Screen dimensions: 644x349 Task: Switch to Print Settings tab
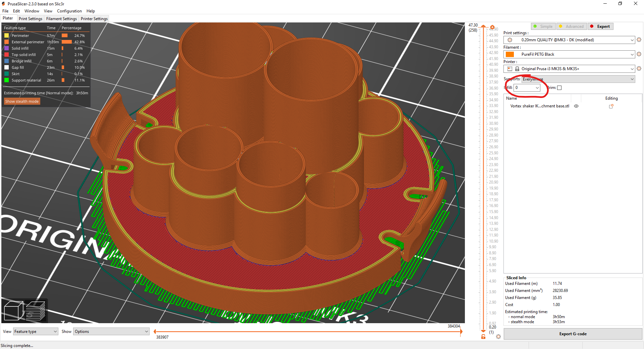31,19
